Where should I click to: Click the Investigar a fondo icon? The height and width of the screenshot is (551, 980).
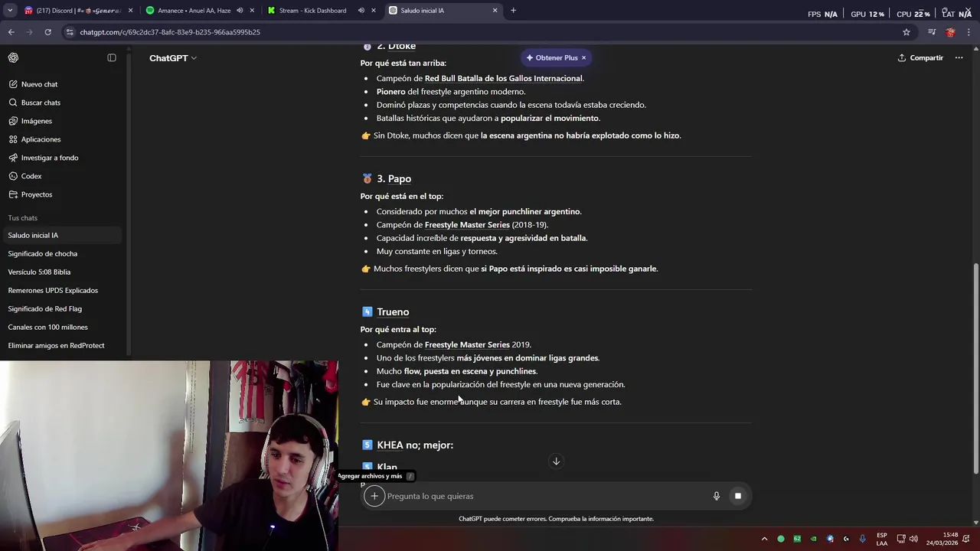pos(13,158)
